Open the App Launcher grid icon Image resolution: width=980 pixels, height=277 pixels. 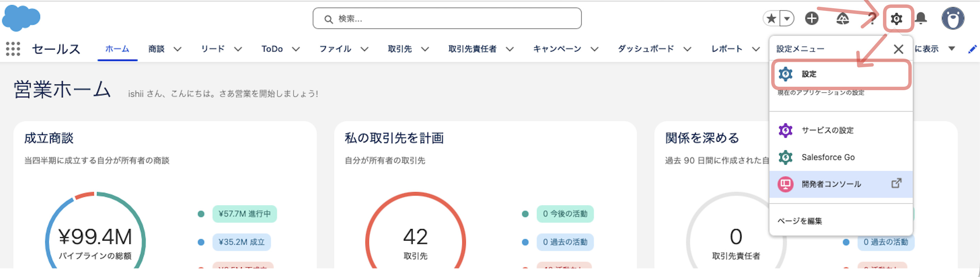pos(13,49)
